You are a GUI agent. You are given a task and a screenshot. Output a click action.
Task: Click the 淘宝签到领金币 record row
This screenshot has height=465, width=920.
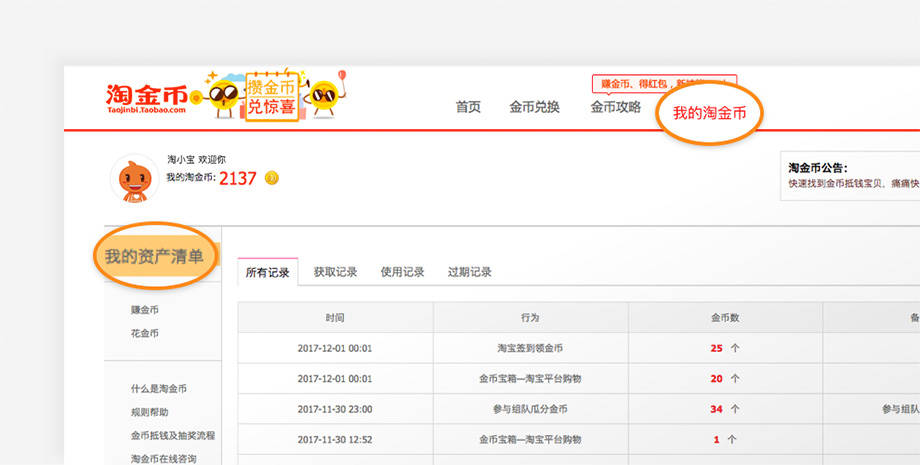(x=530, y=348)
